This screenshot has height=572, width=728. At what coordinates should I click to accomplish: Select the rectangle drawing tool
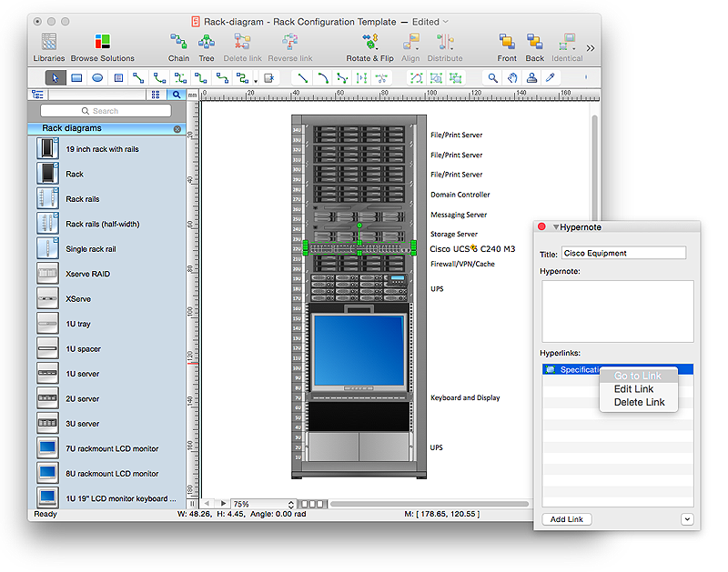[x=76, y=78]
